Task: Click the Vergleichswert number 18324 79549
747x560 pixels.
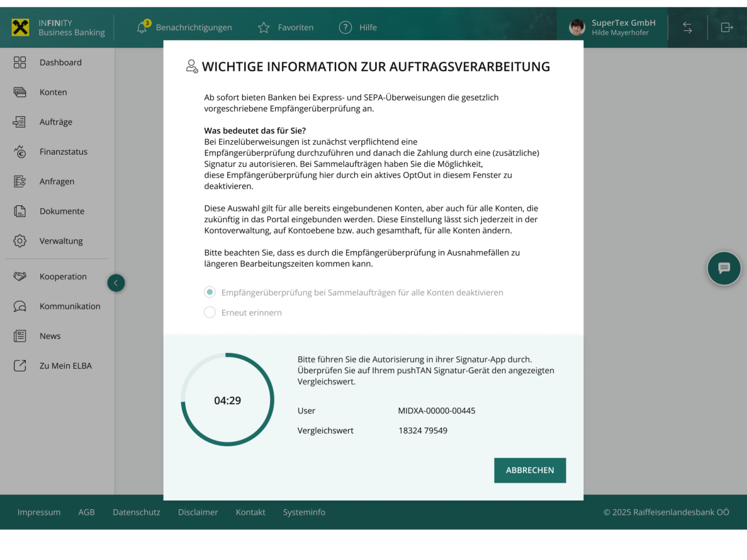Action: (x=423, y=430)
